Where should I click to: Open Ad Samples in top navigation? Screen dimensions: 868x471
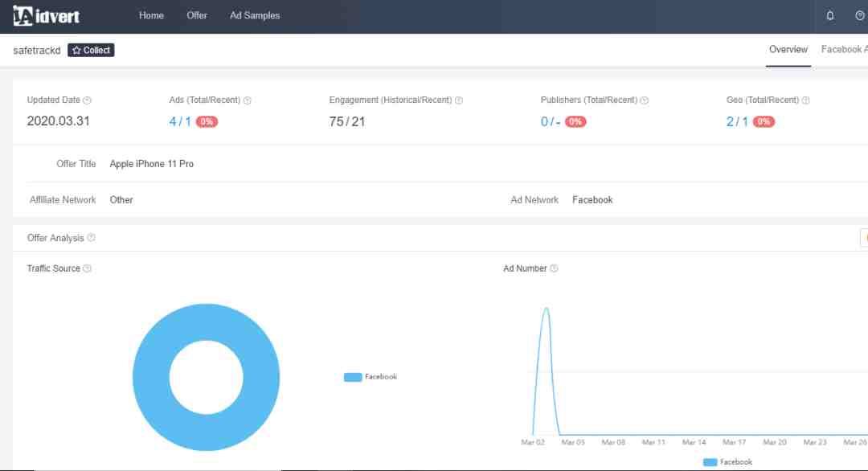pyautogui.click(x=255, y=15)
